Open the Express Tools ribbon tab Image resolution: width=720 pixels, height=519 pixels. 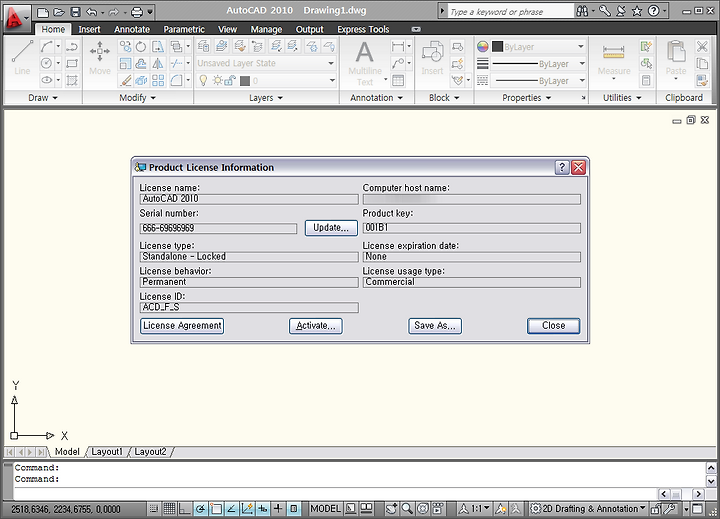pos(363,29)
